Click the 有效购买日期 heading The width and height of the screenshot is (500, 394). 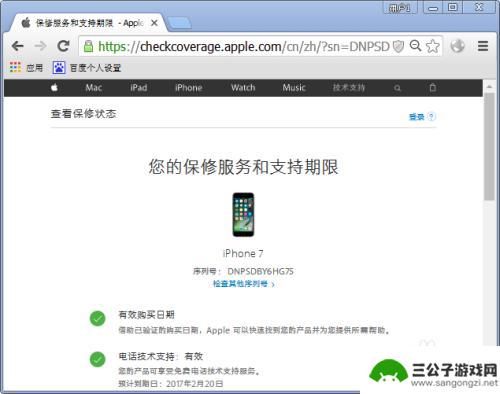[146, 314]
